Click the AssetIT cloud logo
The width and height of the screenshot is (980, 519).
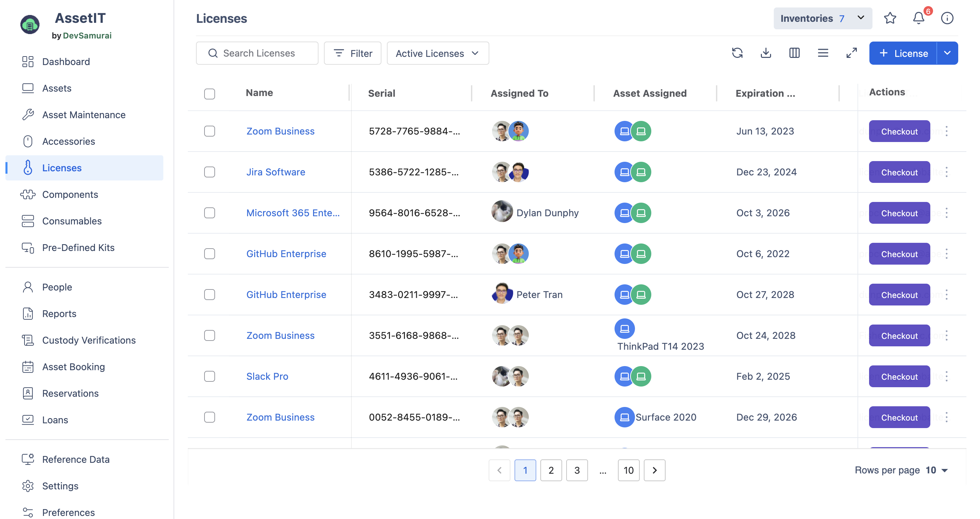tap(30, 25)
